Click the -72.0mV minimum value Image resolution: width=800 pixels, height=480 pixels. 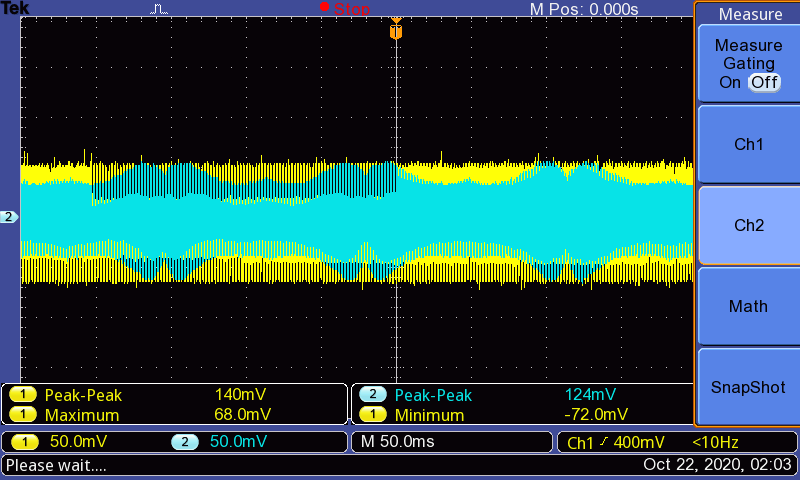[596, 414]
